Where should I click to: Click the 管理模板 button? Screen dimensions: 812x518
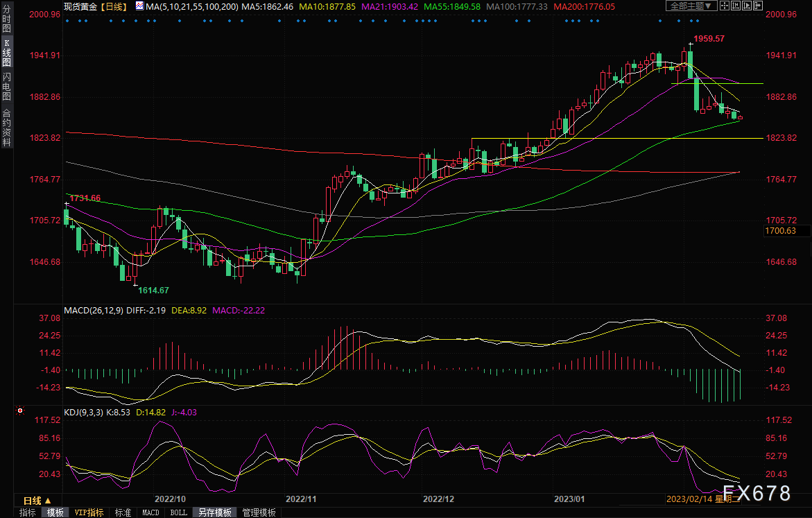(259, 512)
